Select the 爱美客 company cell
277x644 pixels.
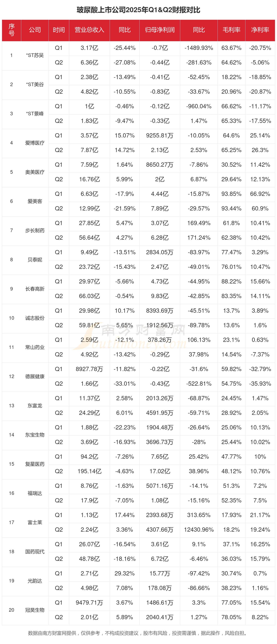pos(35,201)
